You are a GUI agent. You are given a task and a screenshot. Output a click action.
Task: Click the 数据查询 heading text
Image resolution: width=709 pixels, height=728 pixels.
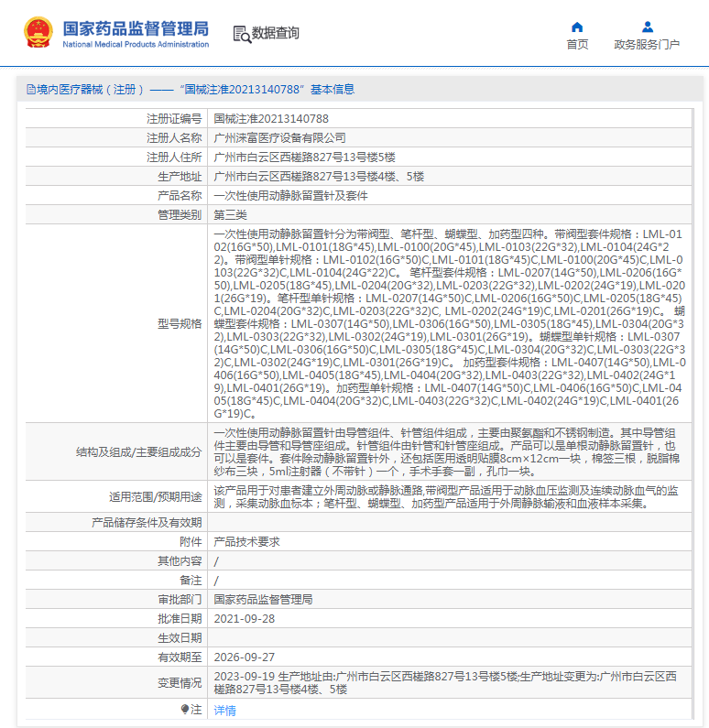(x=276, y=33)
